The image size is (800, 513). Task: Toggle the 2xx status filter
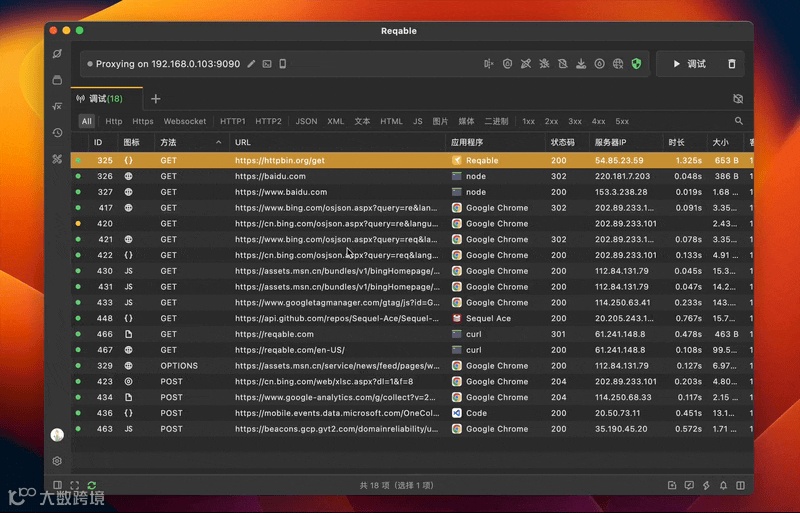click(x=551, y=121)
